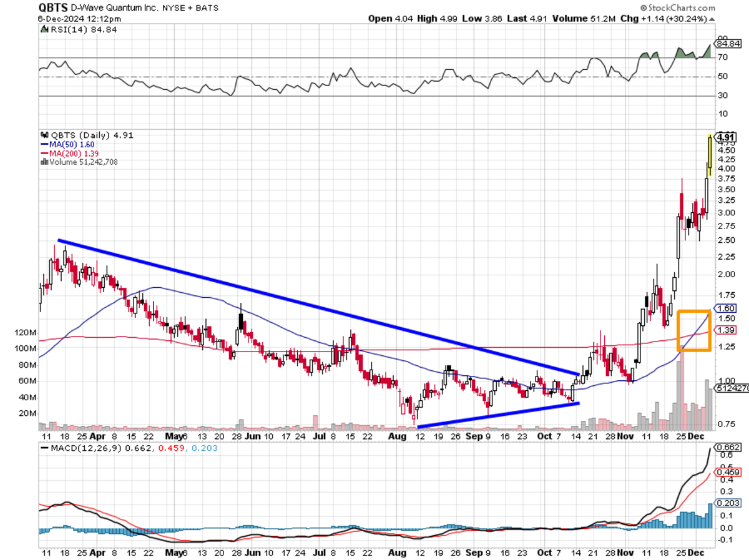Click the 1.60 MA(50) axis tag

727,308
